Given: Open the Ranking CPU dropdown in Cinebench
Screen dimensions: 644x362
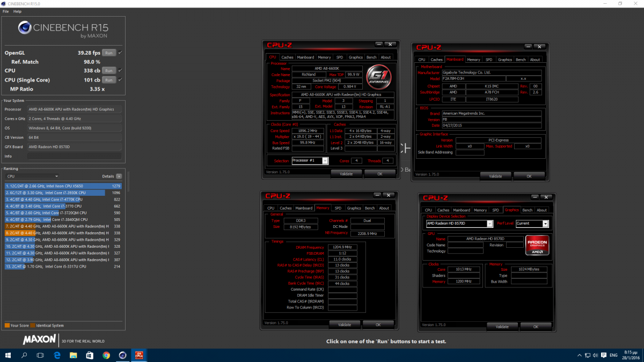Looking at the screenshot, I should tap(32, 176).
